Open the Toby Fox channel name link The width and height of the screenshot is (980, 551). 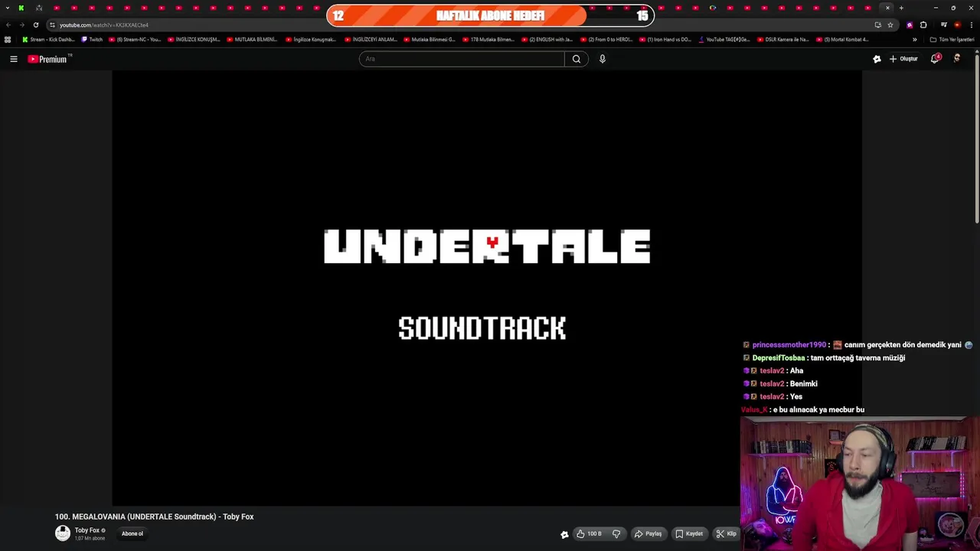(87, 530)
